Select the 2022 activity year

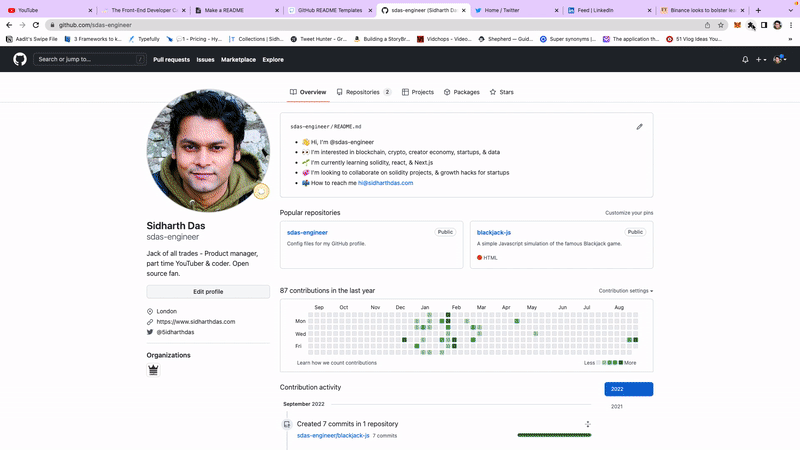tap(629, 389)
